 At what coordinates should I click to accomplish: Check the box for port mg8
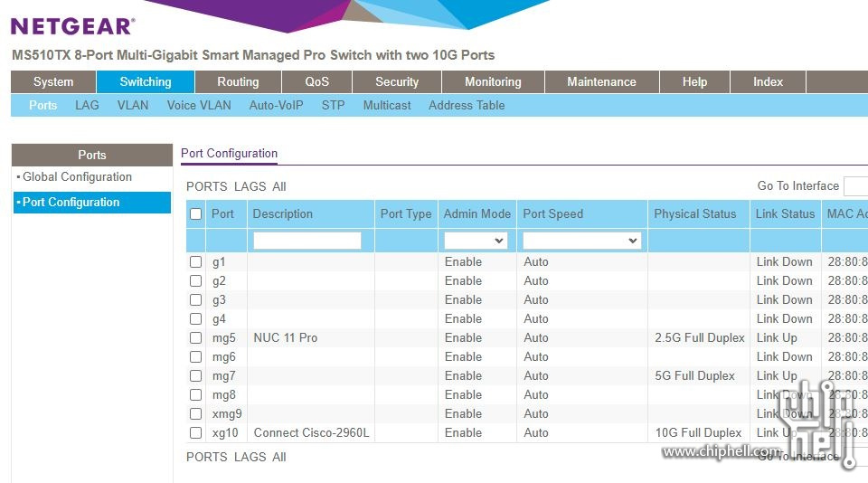click(x=196, y=395)
